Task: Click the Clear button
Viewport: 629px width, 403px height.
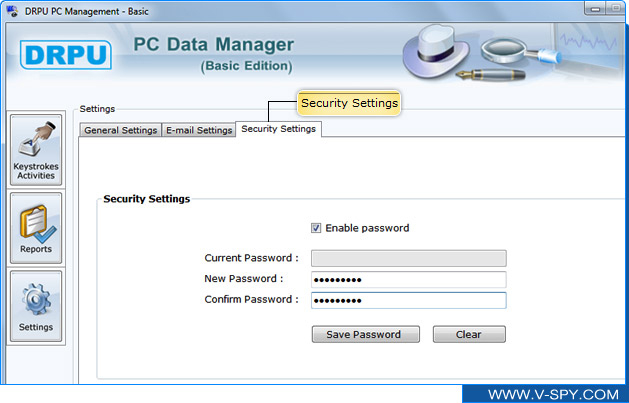Action: (469, 334)
